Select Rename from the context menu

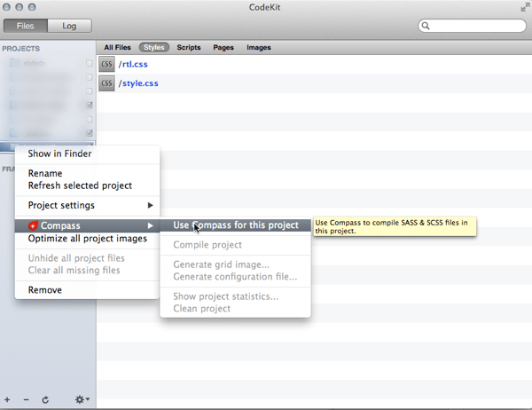[87, 173]
